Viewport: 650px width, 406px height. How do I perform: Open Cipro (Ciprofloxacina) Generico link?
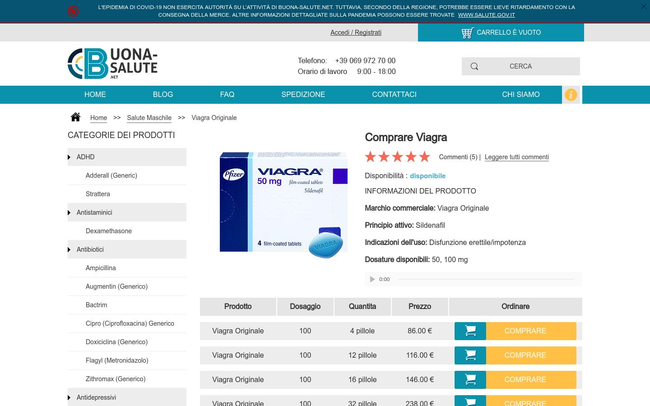(130, 323)
